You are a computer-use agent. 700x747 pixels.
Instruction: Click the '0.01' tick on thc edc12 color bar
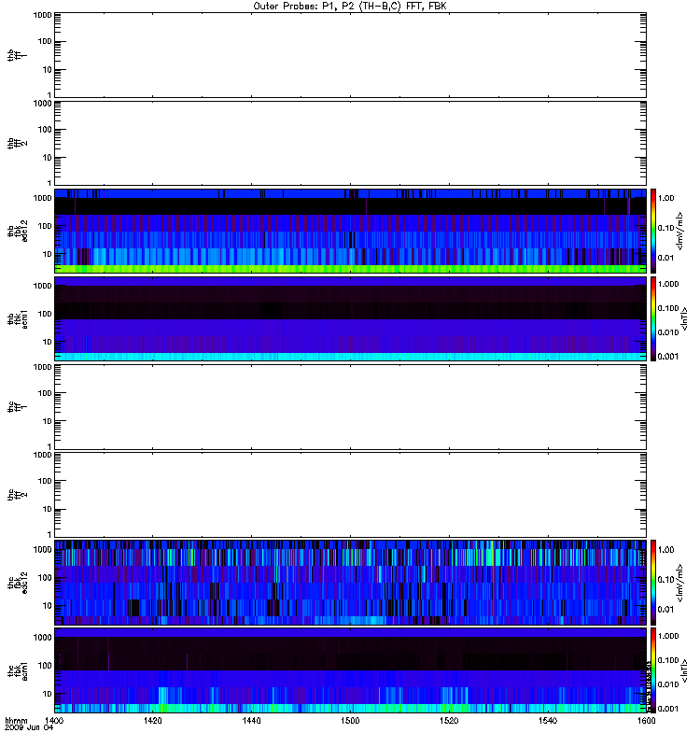665,610
